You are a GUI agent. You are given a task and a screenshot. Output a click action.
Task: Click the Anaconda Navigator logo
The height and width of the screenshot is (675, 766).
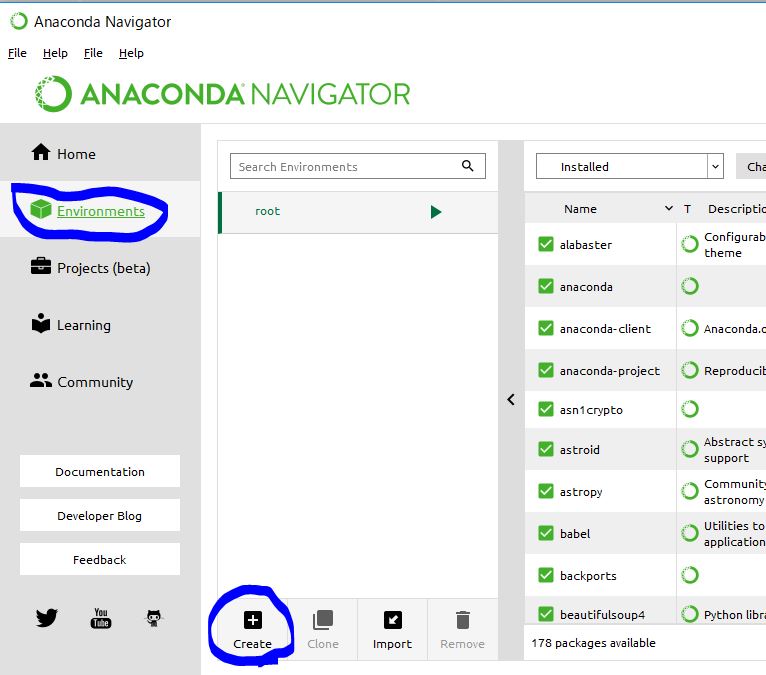pyautogui.click(x=223, y=94)
